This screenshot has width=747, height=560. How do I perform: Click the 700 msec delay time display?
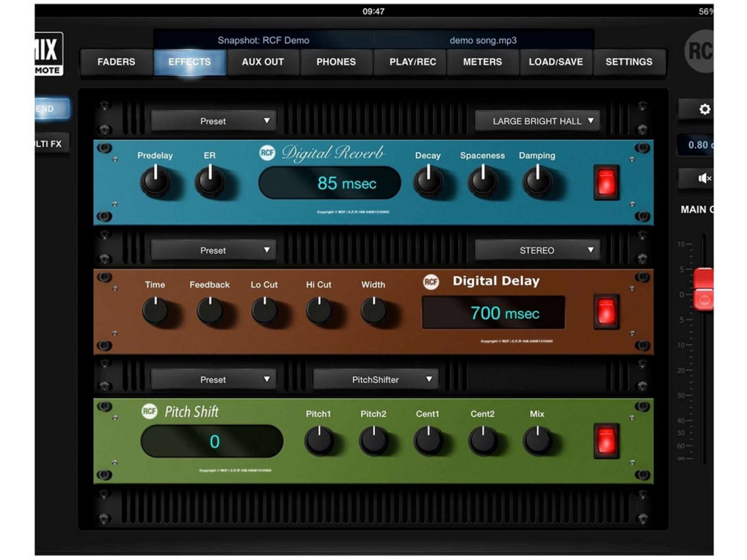(493, 313)
